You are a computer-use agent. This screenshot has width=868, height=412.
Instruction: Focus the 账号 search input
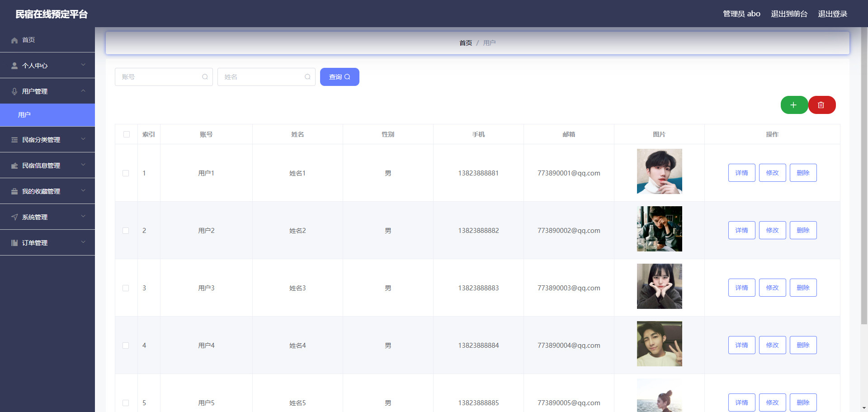click(x=164, y=77)
